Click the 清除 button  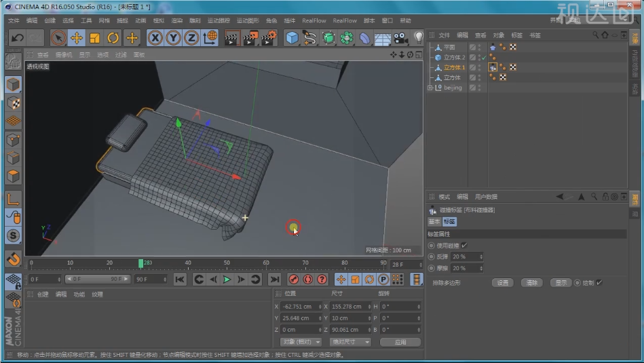point(532,283)
